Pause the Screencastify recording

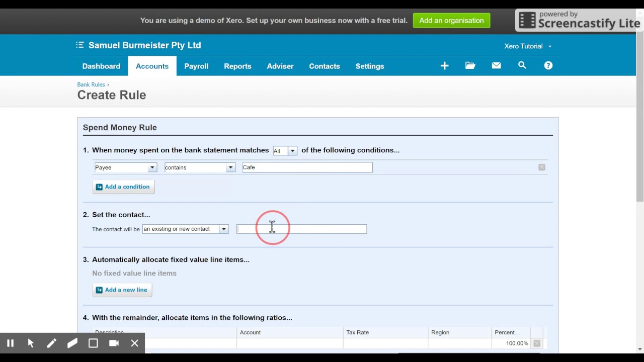click(x=10, y=343)
